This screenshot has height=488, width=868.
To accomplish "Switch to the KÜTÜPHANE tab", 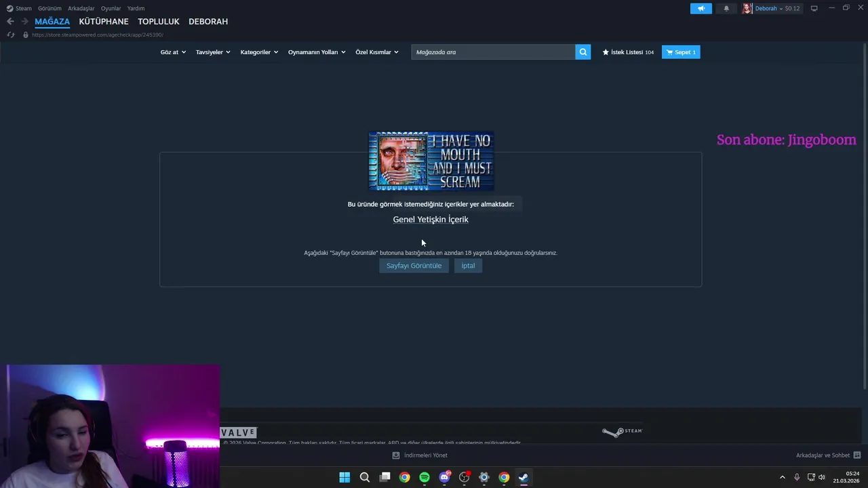I will click(x=104, y=22).
